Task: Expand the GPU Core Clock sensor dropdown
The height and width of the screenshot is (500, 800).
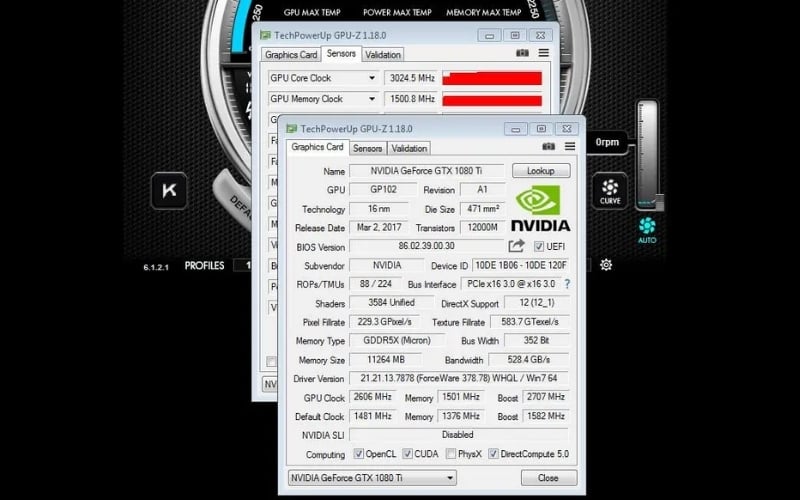Action: coord(372,78)
